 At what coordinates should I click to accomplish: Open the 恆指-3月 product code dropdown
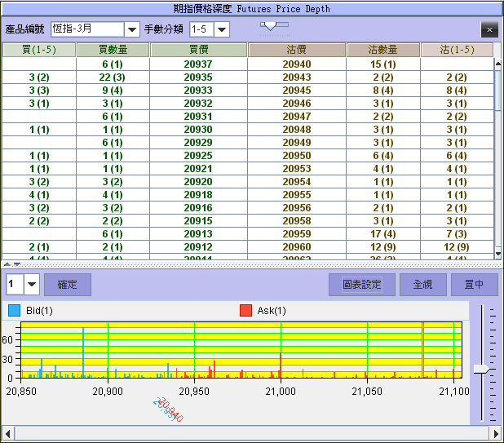coord(131,29)
